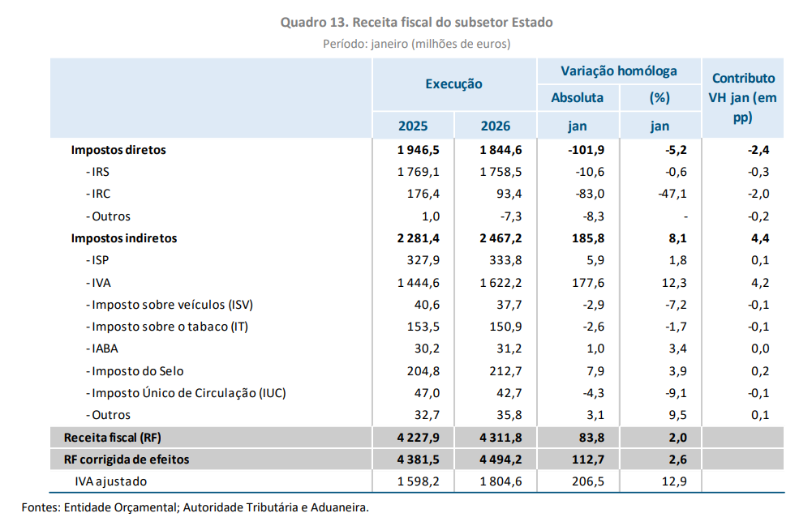Select the 'Contributo VH jan' column header
This screenshot has height=526, width=812.
coord(742,97)
